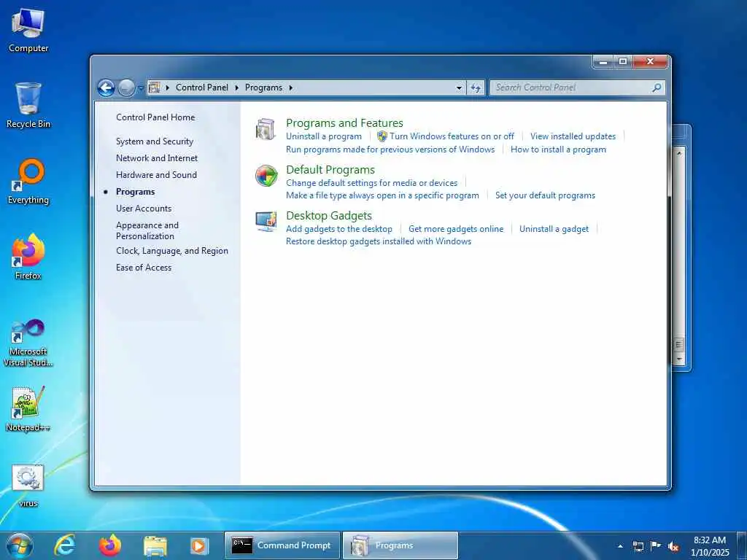Click Get more gadgets online
The image size is (747, 560).
tap(455, 229)
